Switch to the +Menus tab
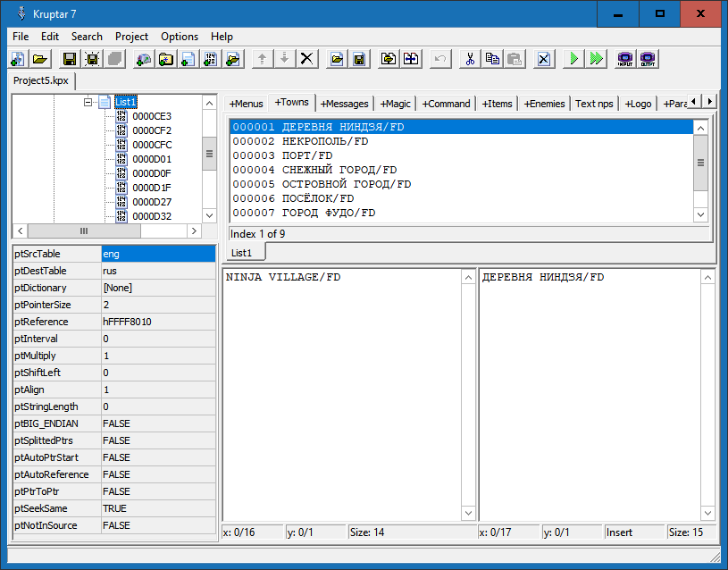The height and width of the screenshot is (570, 728). tap(246, 104)
